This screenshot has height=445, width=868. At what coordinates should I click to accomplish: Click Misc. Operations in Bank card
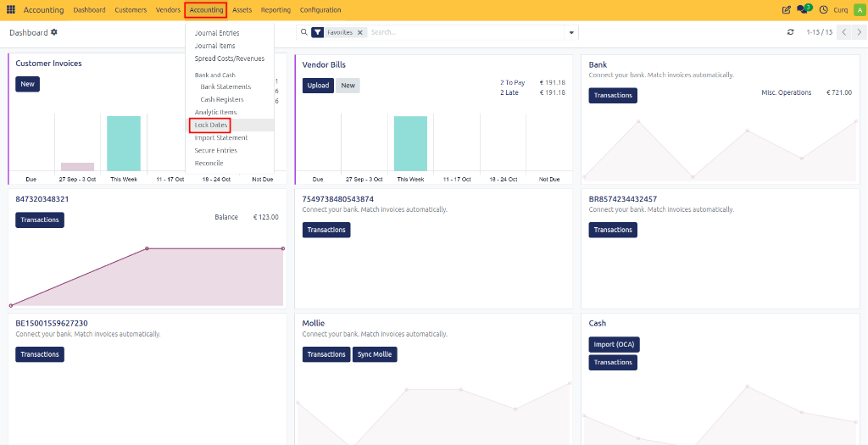(x=786, y=92)
